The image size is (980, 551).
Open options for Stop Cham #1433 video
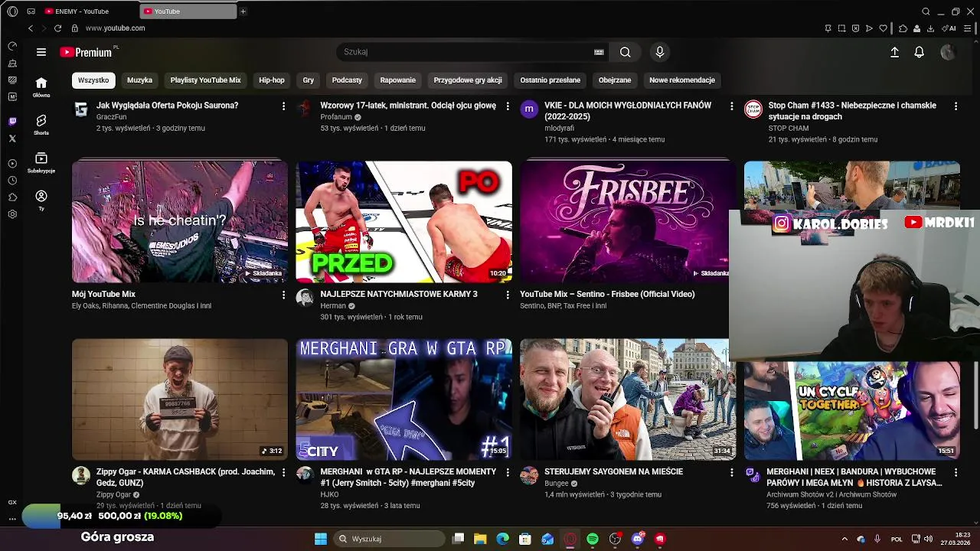coord(955,106)
